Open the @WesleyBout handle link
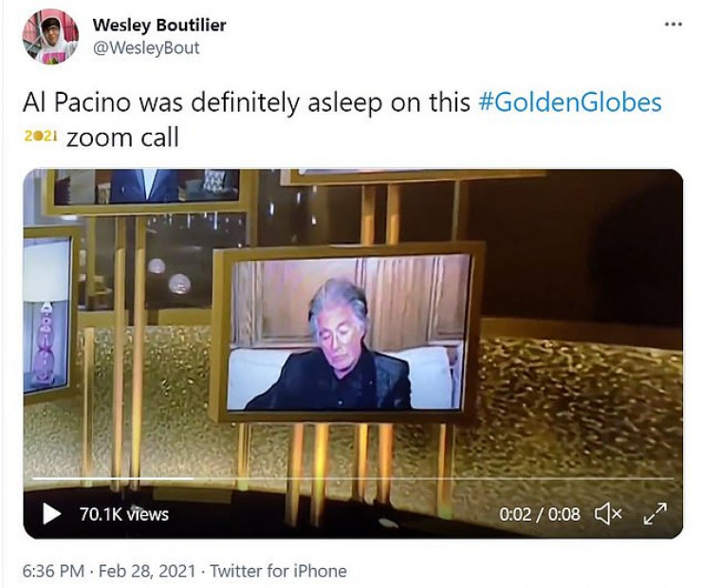702x588 pixels. click(146, 47)
